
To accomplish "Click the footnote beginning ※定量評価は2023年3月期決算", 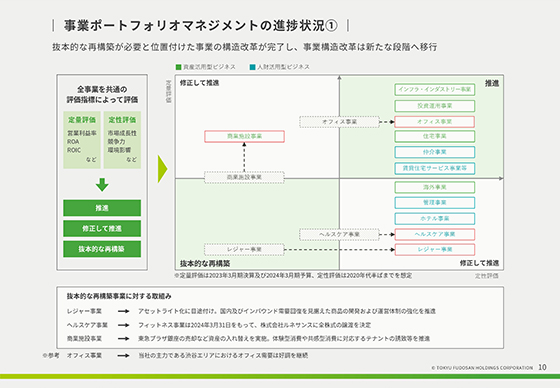I will point(293,275).
